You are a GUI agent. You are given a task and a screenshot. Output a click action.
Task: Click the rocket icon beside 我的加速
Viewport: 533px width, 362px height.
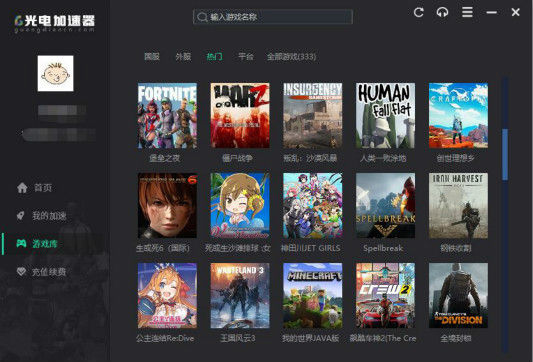21,216
